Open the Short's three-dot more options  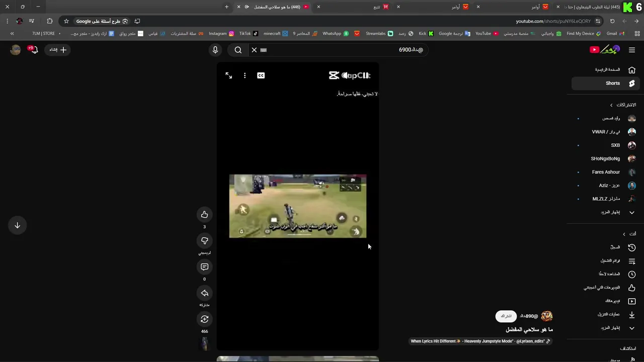click(245, 75)
